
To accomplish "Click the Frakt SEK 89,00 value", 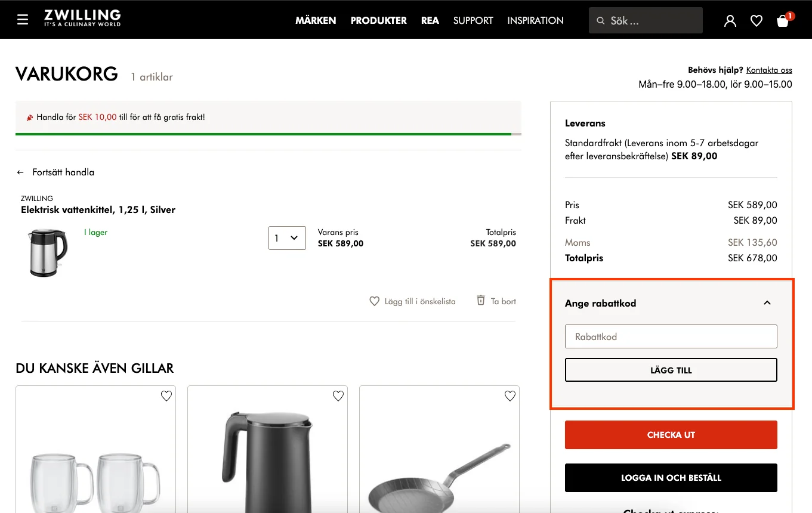I will (755, 221).
